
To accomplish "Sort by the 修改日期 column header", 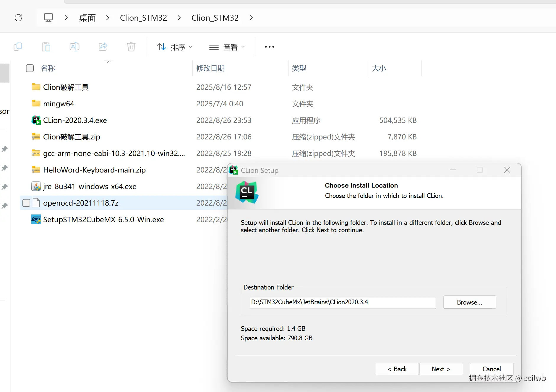I will 210,68.
